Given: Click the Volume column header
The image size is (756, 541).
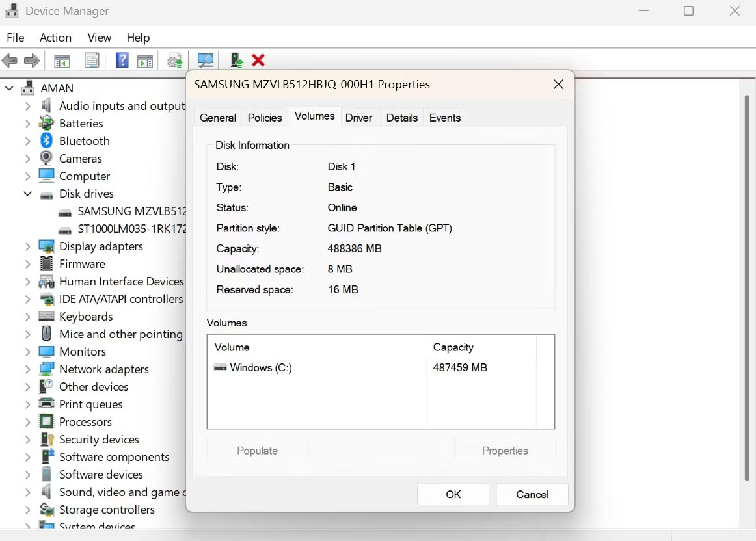Looking at the screenshot, I should click(x=317, y=347).
